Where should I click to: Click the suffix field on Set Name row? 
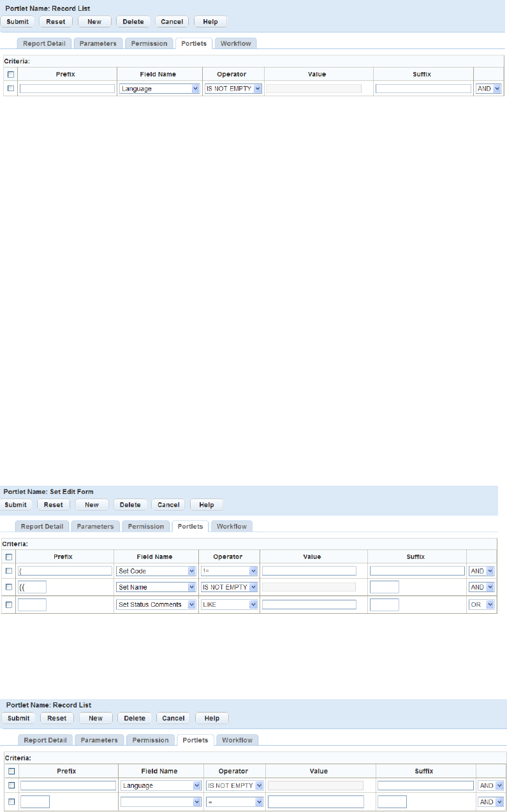[x=385, y=587]
